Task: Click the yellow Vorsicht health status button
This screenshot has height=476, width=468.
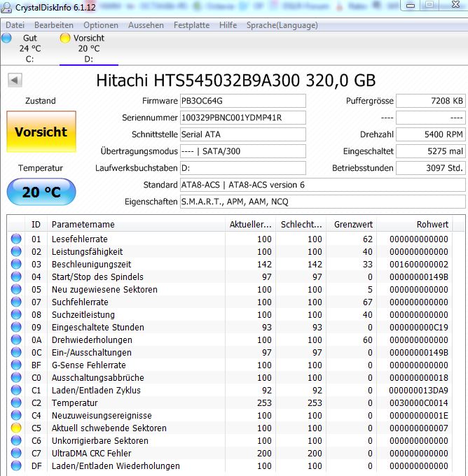Action: (x=41, y=132)
